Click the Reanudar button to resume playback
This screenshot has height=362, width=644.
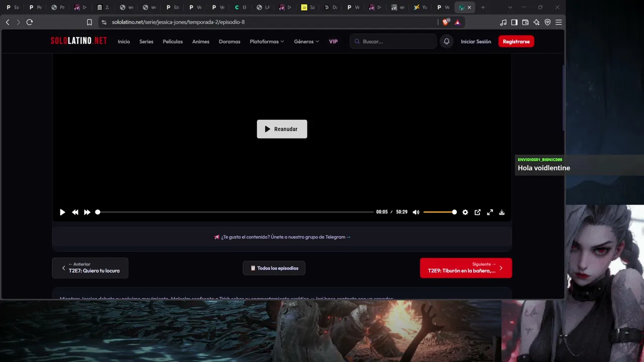point(282,129)
